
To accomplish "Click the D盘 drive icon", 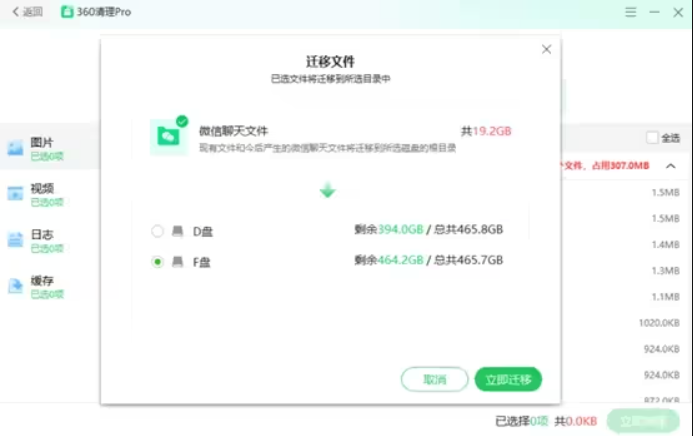I will (178, 231).
